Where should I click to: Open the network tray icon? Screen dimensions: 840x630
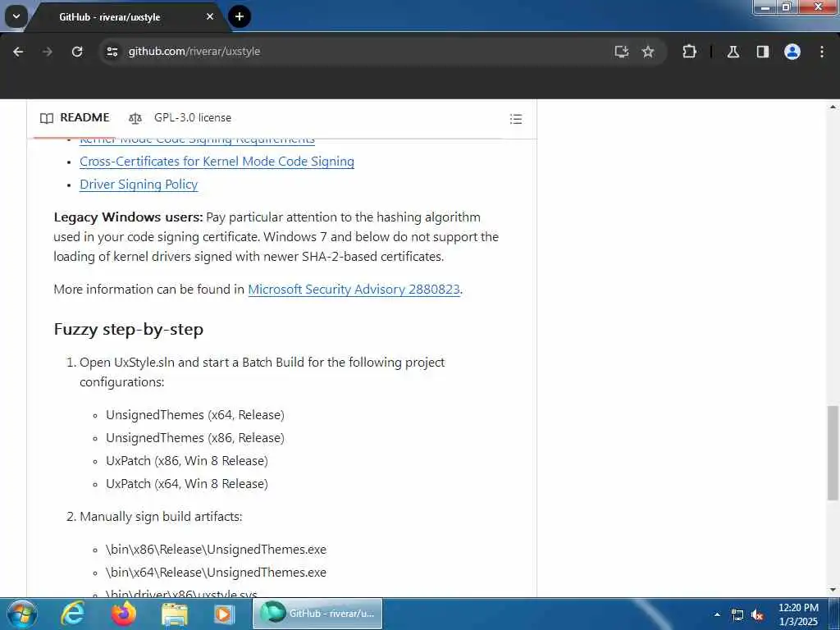pos(737,615)
